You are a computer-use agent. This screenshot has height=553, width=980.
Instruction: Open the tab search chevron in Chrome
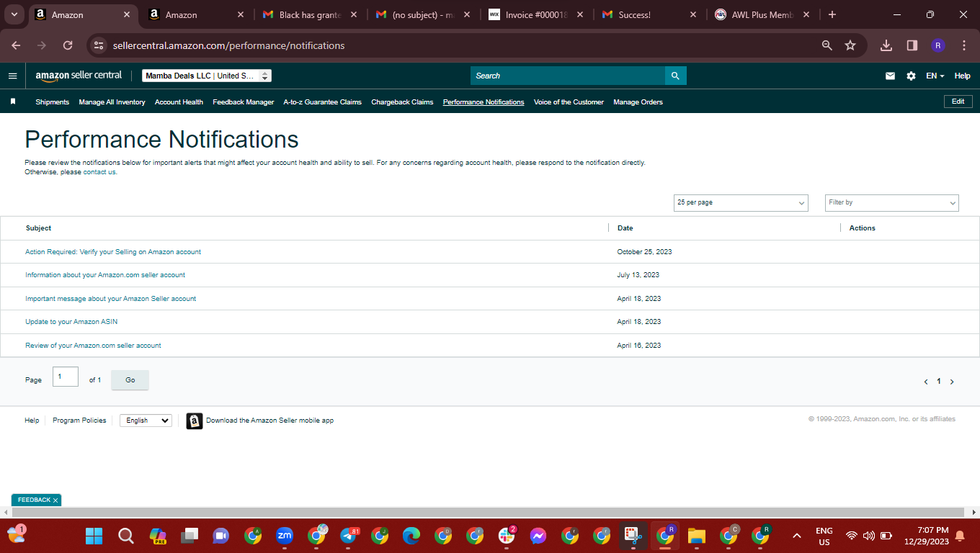pos(14,14)
